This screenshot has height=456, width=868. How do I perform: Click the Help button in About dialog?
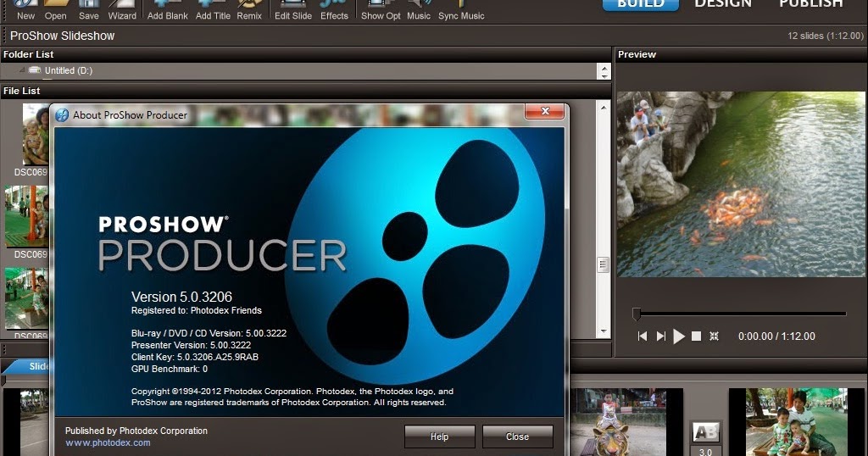440,437
